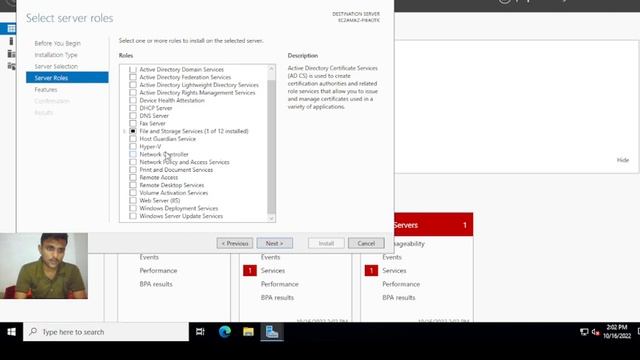This screenshot has width=640, height=360.
Task: Check Active Directory Federation Services role
Action: tap(133, 77)
